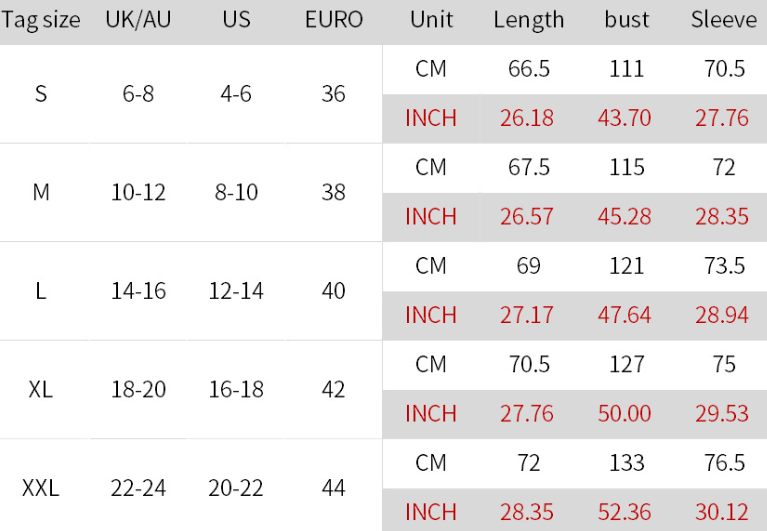Click the UK/AU size 22-24 cell
Screen dimensions: 767x531
pos(138,488)
